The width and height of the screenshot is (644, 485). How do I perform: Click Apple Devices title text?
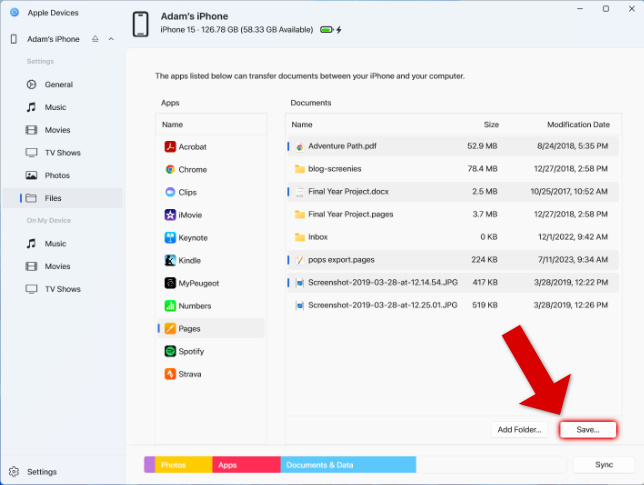pos(53,13)
